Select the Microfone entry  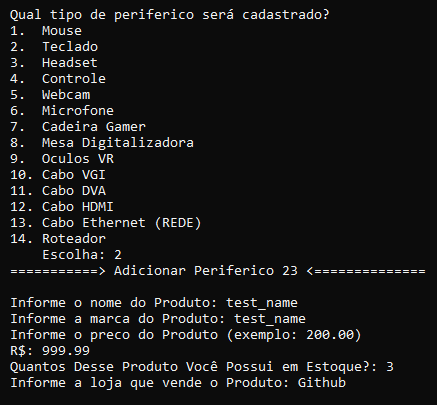pos(62,111)
